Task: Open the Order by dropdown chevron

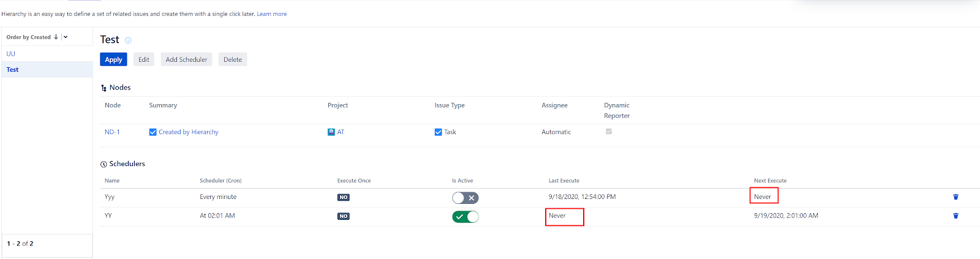Action: point(66,37)
